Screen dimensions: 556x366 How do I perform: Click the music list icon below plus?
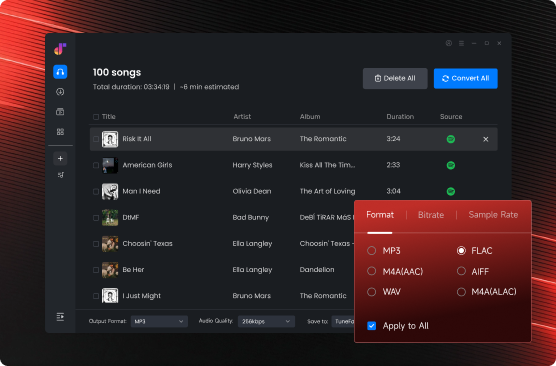[x=61, y=175]
